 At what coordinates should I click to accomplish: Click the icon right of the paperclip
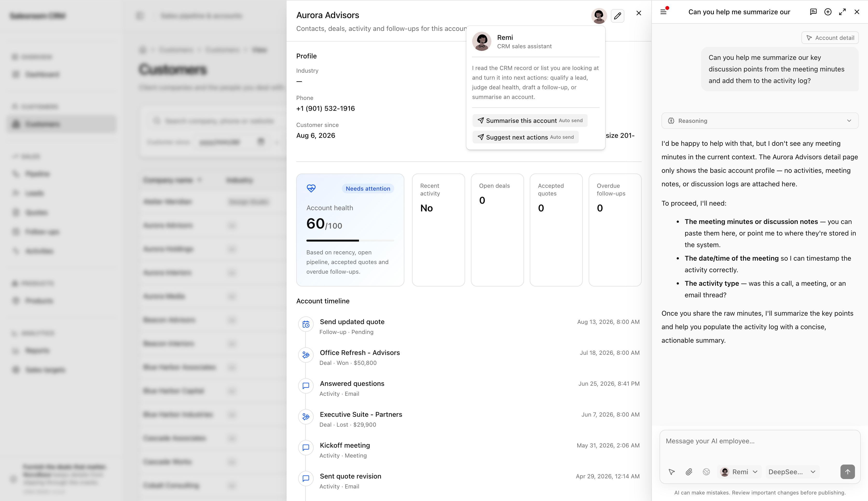pyautogui.click(x=706, y=472)
